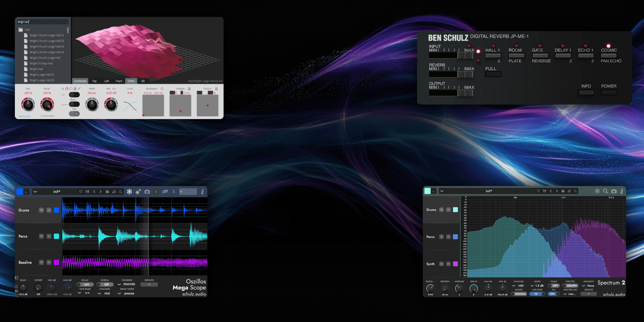Favorite the preset with the heart icon in Mega Scope
This screenshot has width=644, height=322.
80,191
